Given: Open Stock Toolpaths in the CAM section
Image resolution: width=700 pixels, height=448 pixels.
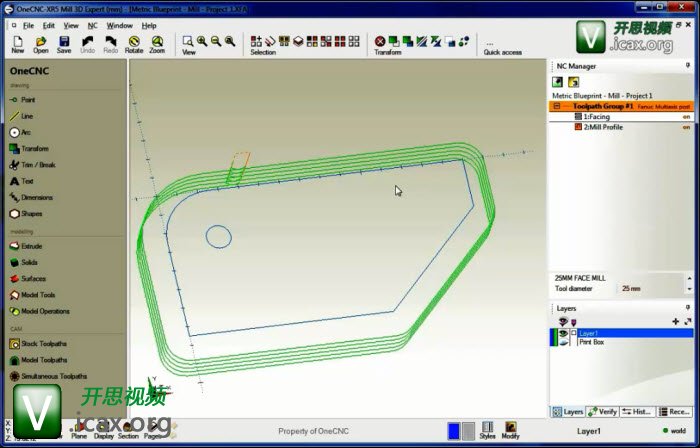Looking at the screenshot, I should [x=38, y=344].
